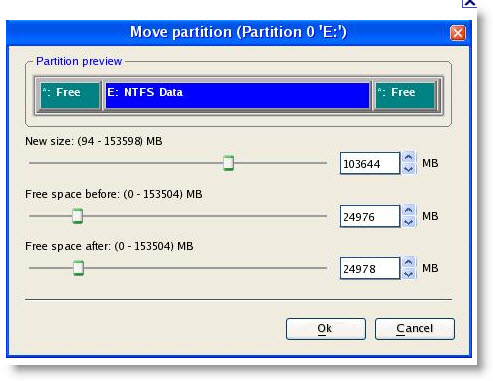Select the right Free space block

405,96
